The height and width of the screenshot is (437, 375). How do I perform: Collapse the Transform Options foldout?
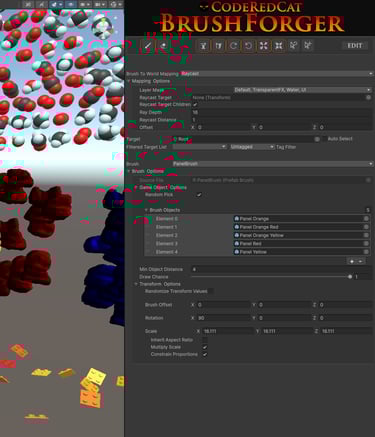click(136, 284)
